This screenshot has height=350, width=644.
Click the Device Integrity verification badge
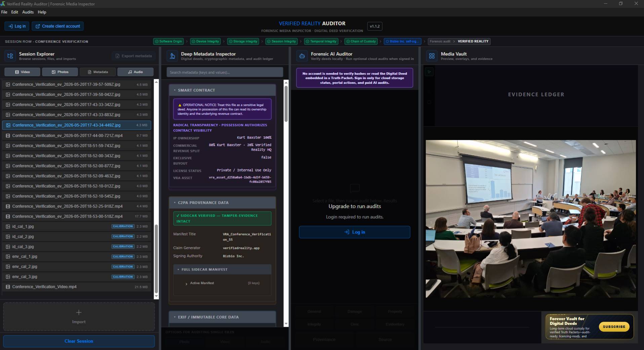(x=205, y=41)
